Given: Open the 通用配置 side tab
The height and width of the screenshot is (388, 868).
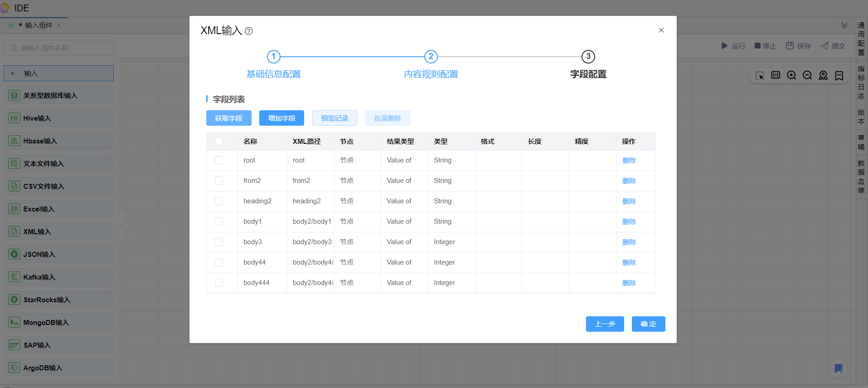Looking at the screenshot, I should coord(861,39).
